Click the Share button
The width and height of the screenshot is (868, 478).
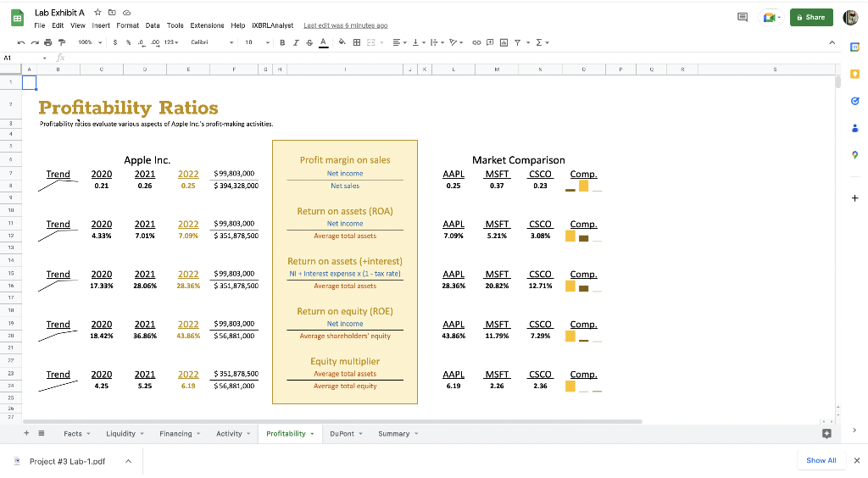click(x=811, y=17)
